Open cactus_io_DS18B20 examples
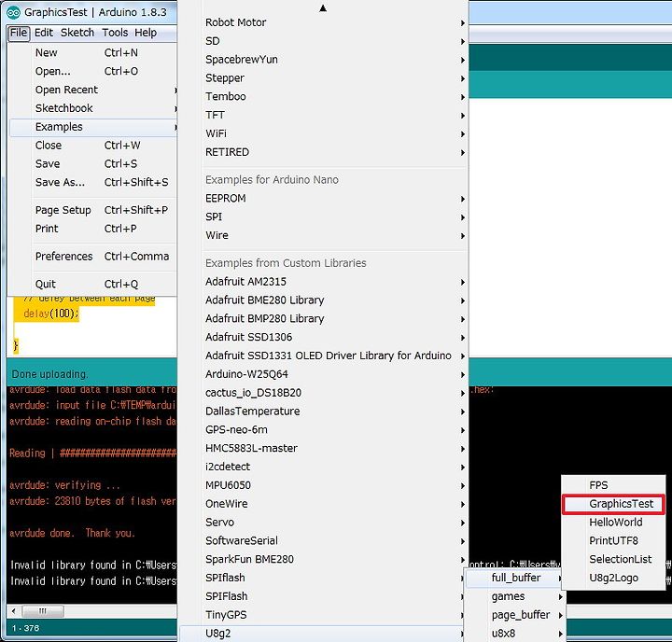The height and width of the screenshot is (642, 672). [x=324, y=393]
